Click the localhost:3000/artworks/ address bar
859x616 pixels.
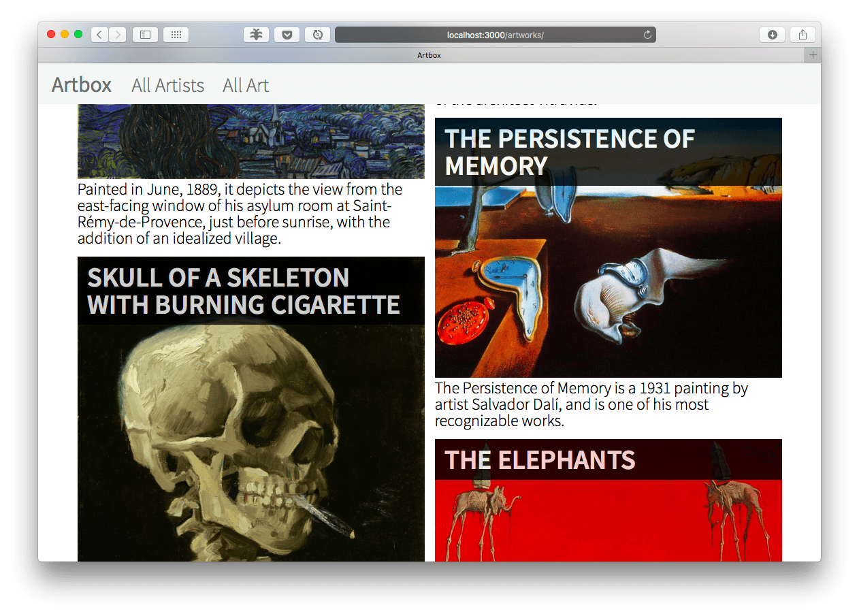tap(496, 35)
